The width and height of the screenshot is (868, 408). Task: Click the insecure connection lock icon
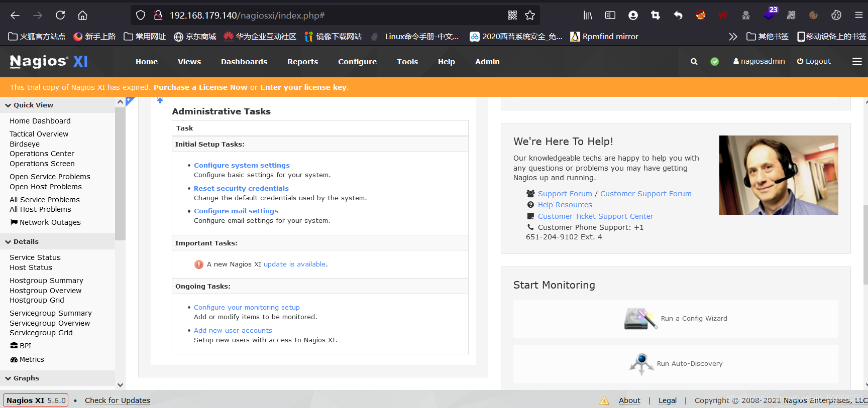coord(158,16)
